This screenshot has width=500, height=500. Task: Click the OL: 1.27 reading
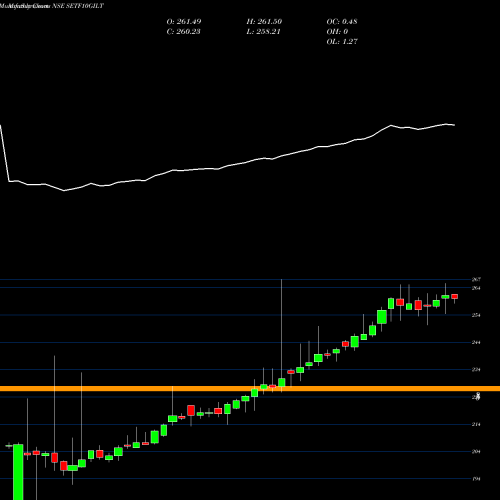342,42
